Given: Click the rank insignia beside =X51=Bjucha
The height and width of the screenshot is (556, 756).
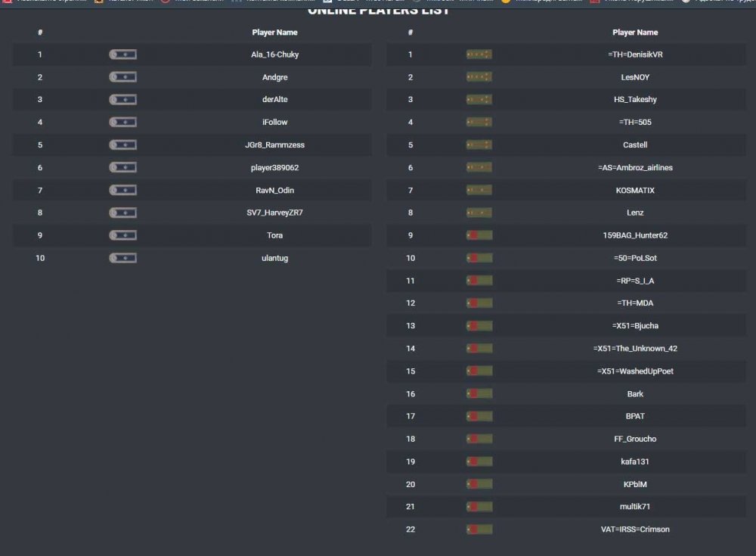Looking at the screenshot, I should pos(479,326).
